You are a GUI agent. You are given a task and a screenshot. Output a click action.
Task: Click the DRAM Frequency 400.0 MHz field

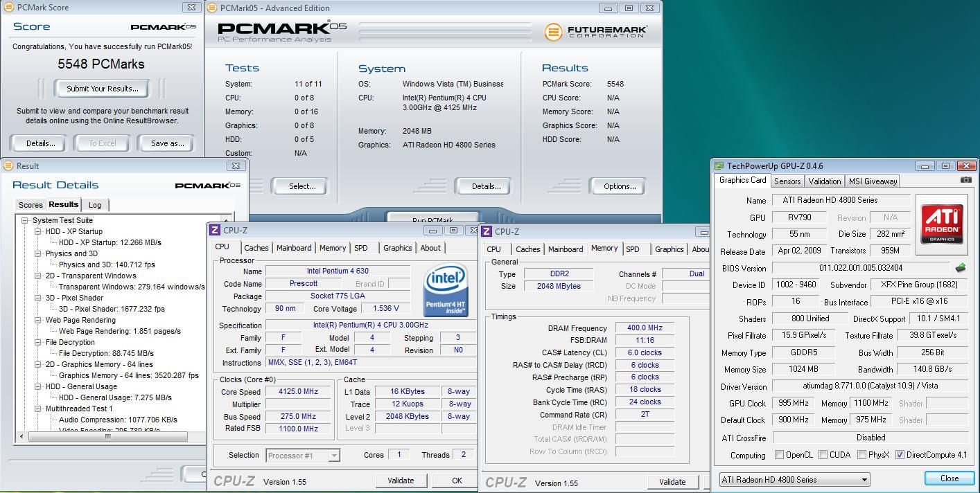tap(645, 328)
